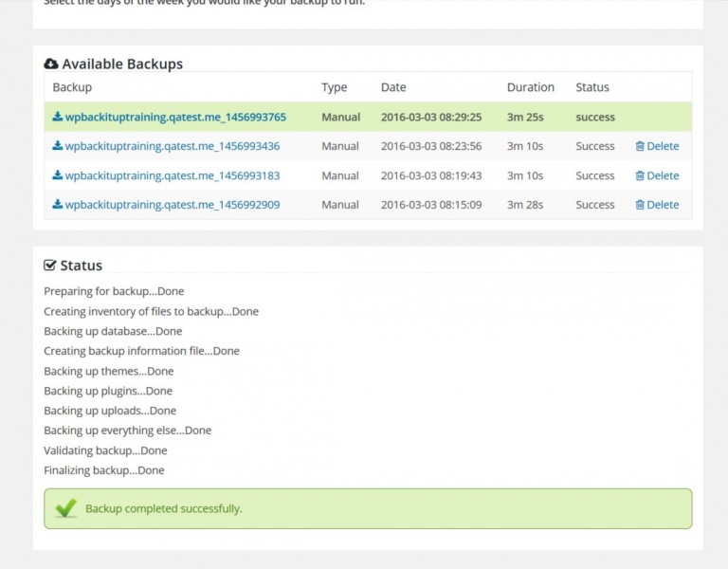
Task: Click download icon for backup 1456993765
Action: (58, 116)
